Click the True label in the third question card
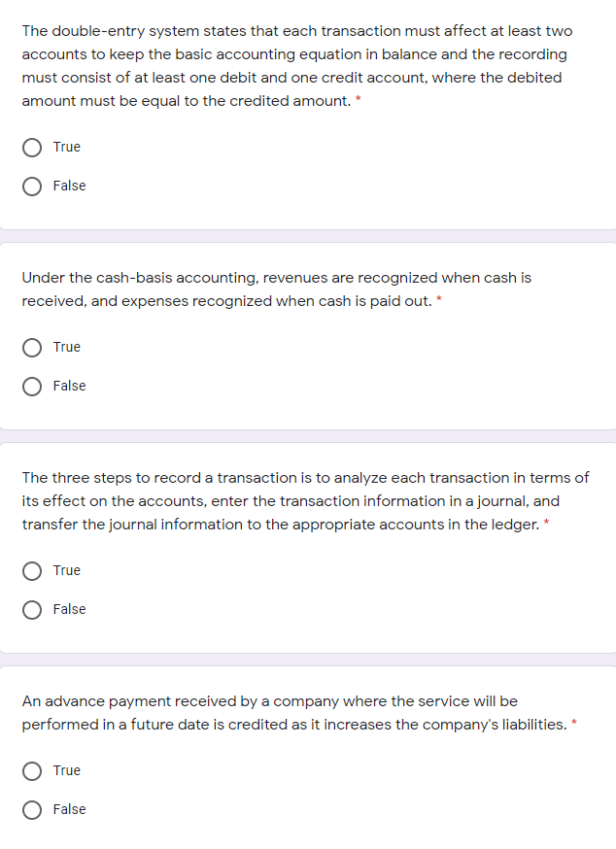 pyautogui.click(x=67, y=570)
